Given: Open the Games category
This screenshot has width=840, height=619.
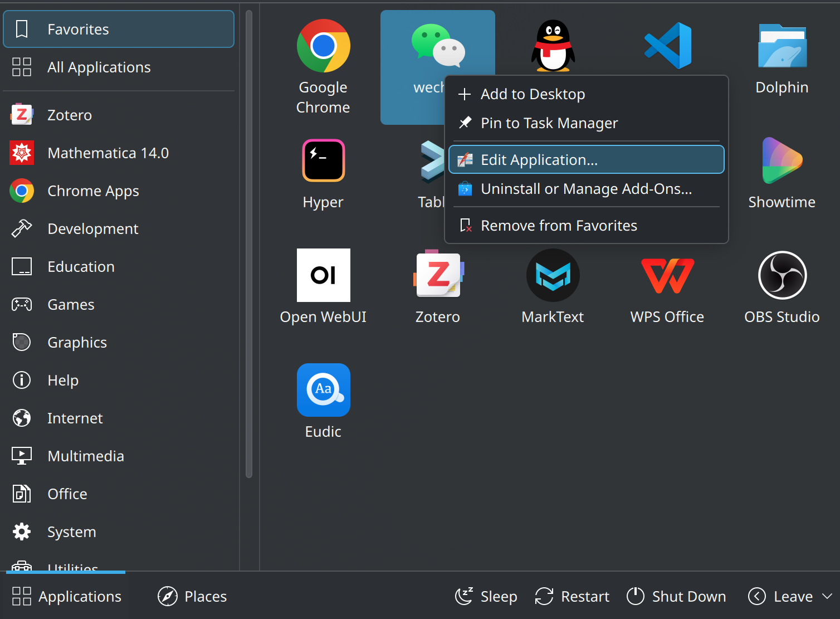Looking at the screenshot, I should tap(71, 304).
